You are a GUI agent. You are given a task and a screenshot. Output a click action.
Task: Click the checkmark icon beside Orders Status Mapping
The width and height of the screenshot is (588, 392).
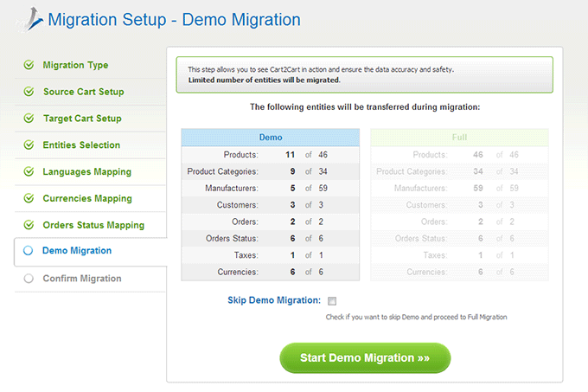tap(29, 225)
